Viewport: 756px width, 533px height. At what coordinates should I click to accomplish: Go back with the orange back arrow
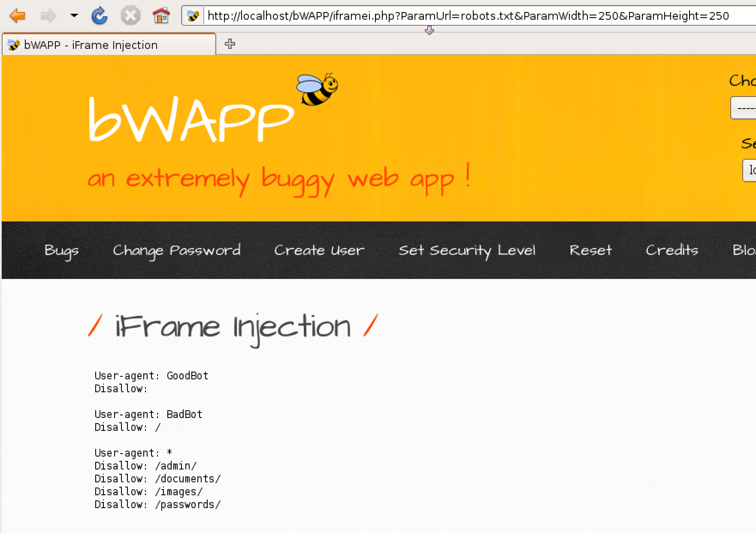coord(18,16)
